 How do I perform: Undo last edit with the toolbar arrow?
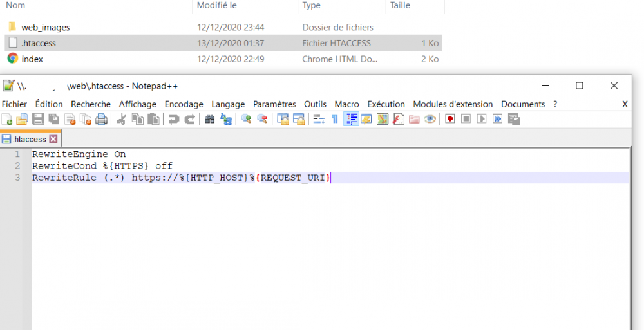point(174,120)
